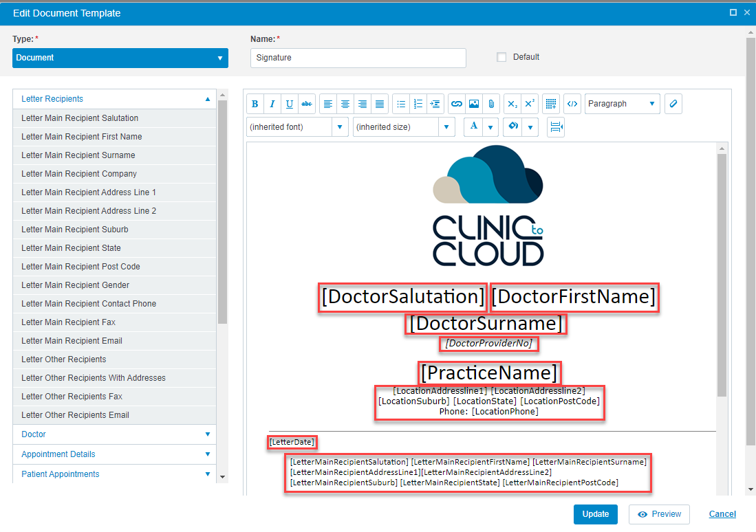756x532 pixels.
Task: Select Letter Other Recipients With Addresses
Action: [x=114, y=378]
